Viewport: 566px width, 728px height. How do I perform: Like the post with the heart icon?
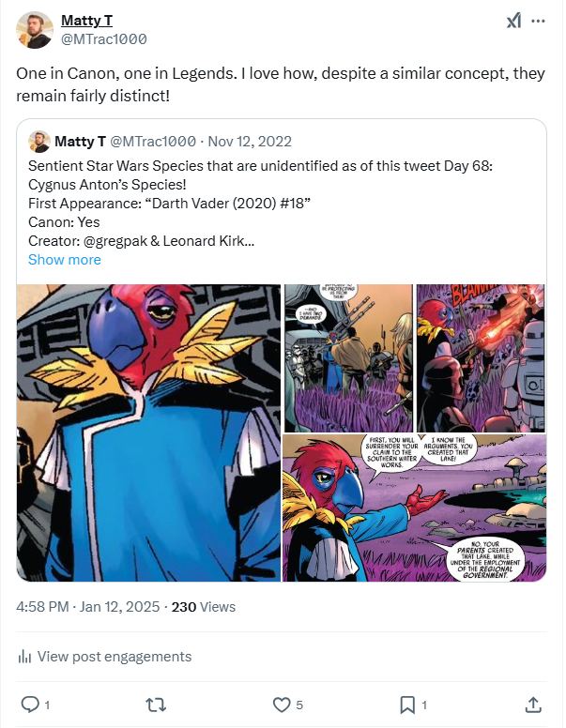point(281,704)
